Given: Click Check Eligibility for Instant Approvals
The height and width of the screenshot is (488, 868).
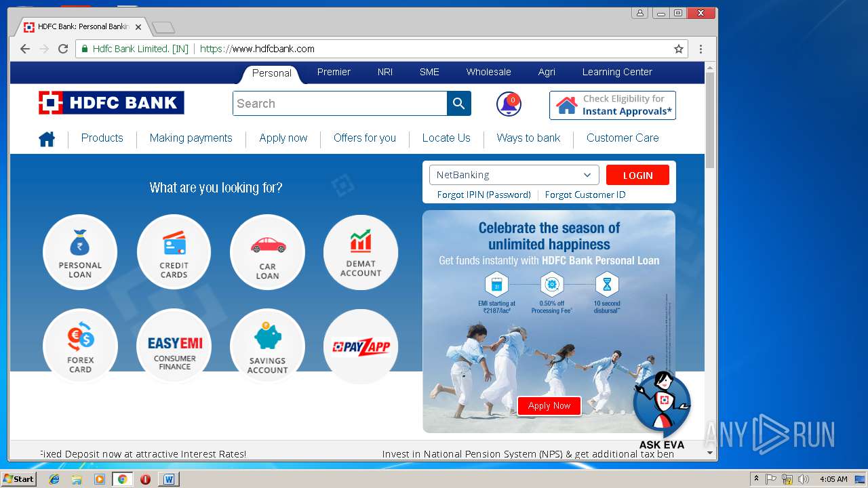Looking at the screenshot, I should click(612, 105).
